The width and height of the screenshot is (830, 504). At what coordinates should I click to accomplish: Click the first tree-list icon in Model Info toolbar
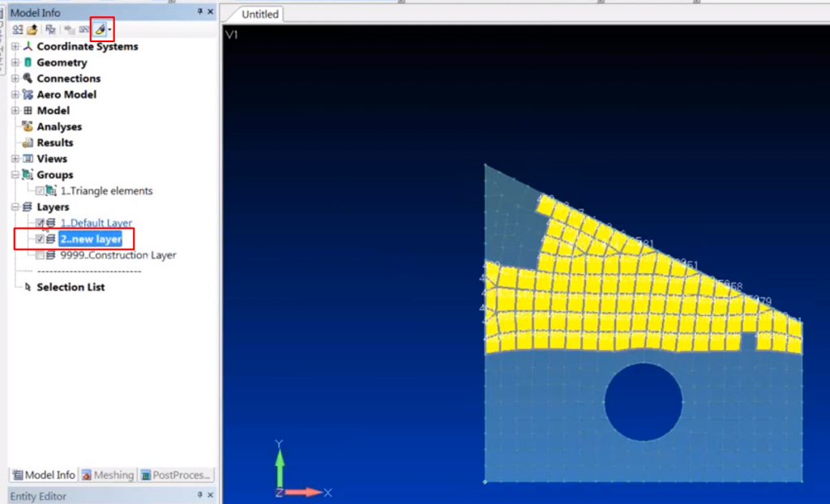click(x=18, y=30)
